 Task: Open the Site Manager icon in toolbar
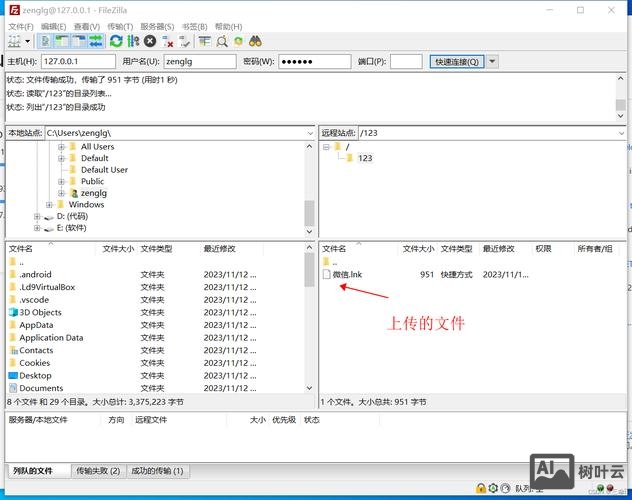(x=14, y=41)
